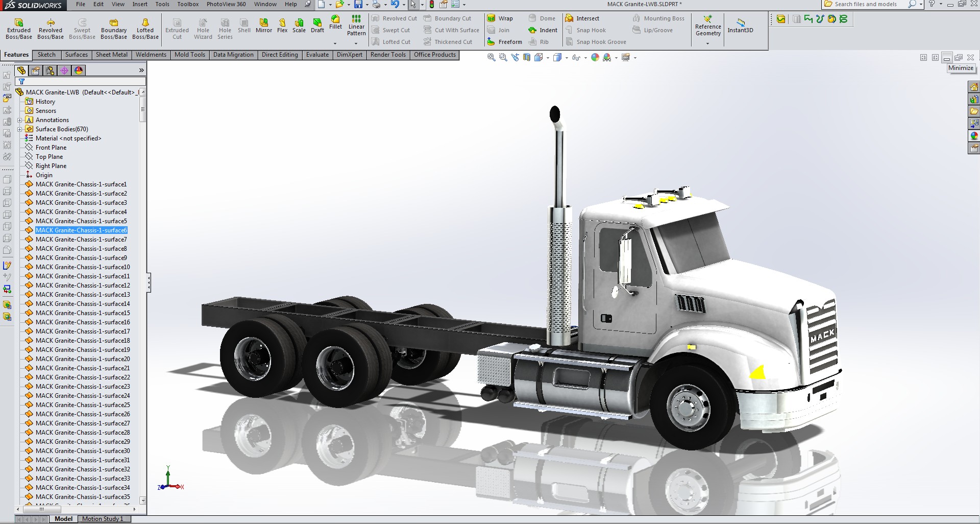Image resolution: width=980 pixels, height=524 pixels.
Task: Open the View Settings dropdown arrow
Action: [635, 58]
